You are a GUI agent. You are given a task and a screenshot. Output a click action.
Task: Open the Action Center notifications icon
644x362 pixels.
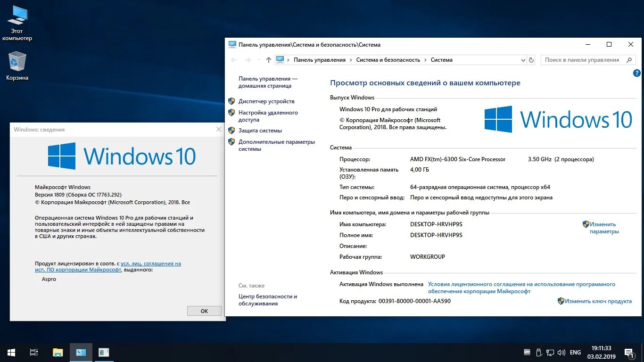[x=629, y=352]
